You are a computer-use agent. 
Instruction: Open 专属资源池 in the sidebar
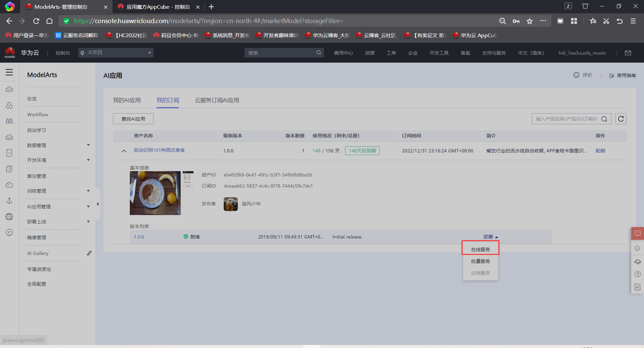[39, 269]
